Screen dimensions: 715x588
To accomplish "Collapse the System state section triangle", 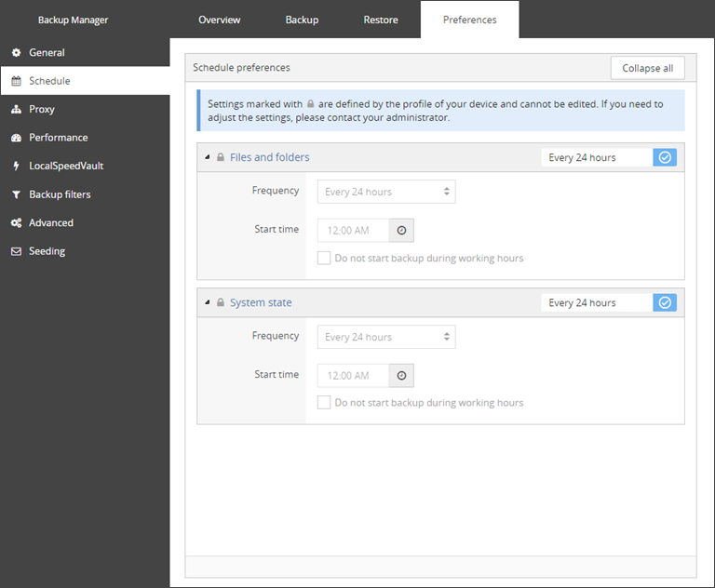I will [208, 302].
